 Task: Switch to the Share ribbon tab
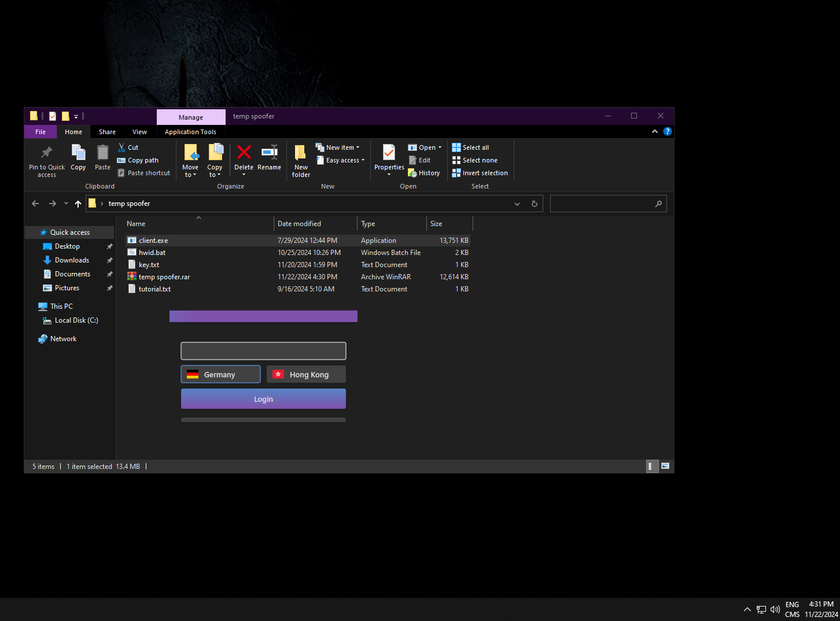107,132
